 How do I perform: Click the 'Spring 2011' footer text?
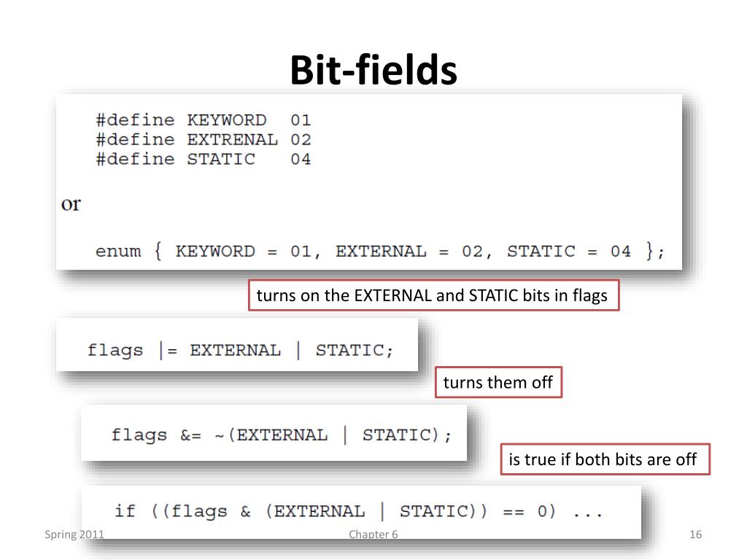point(74,534)
